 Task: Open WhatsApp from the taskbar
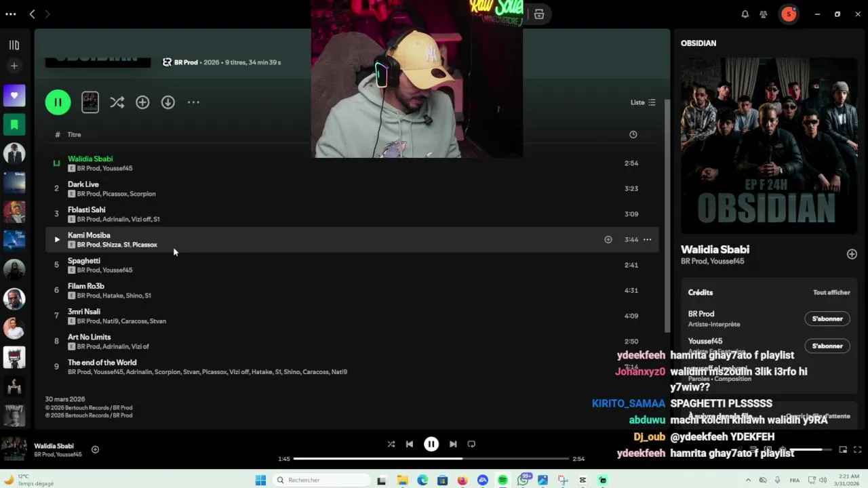523,480
